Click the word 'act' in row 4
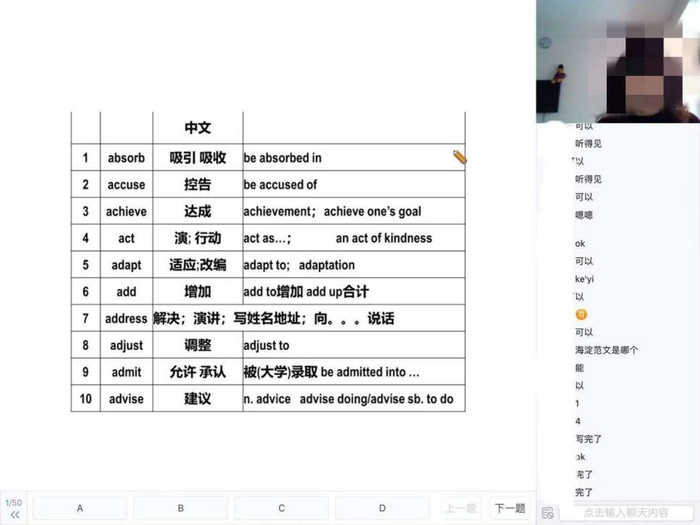This screenshot has width=700, height=525. pyautogui.click(x=126, y=238)
